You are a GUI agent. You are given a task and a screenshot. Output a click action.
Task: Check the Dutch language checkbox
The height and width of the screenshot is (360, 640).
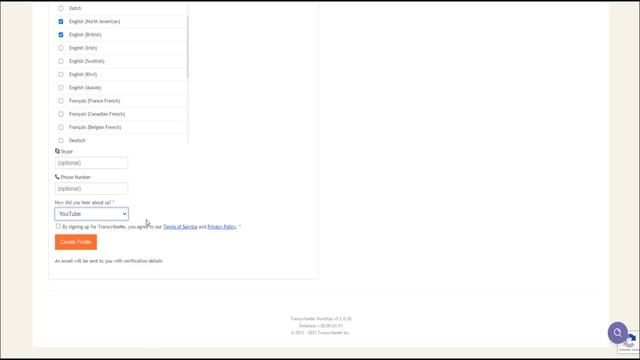tap(61, 8)
